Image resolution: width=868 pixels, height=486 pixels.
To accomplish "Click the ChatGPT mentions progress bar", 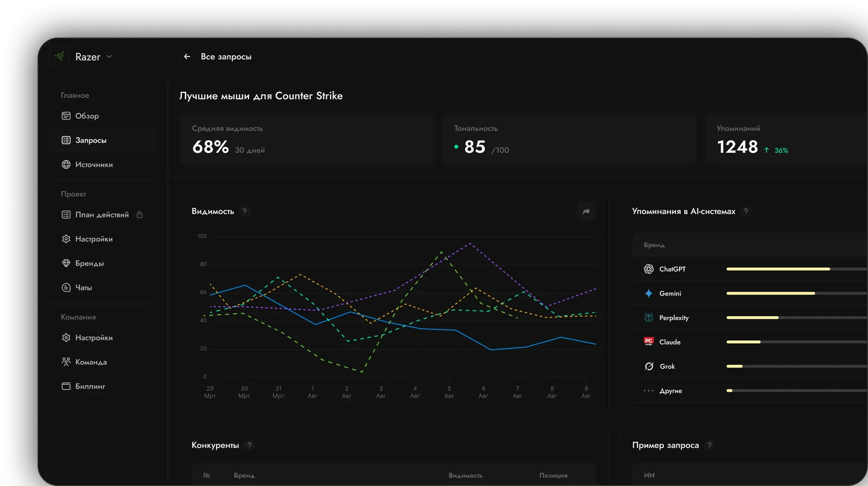I will [797, 269].
